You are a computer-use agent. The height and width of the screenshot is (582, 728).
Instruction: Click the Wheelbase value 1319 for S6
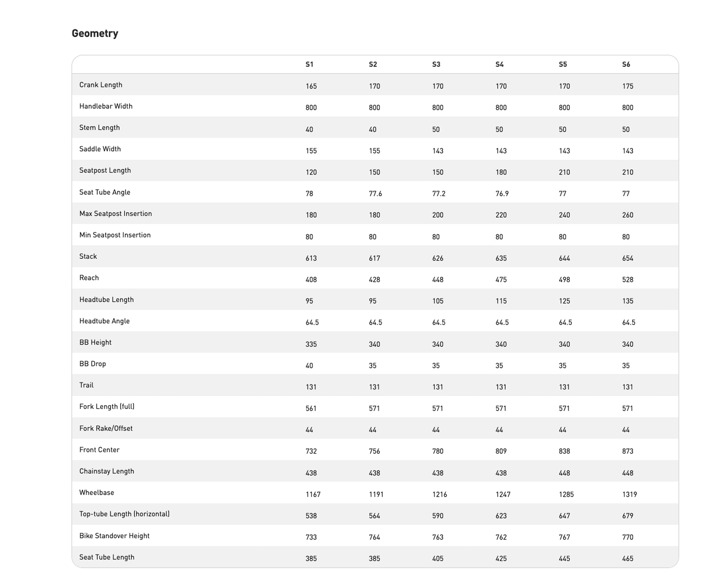[629, 495]
